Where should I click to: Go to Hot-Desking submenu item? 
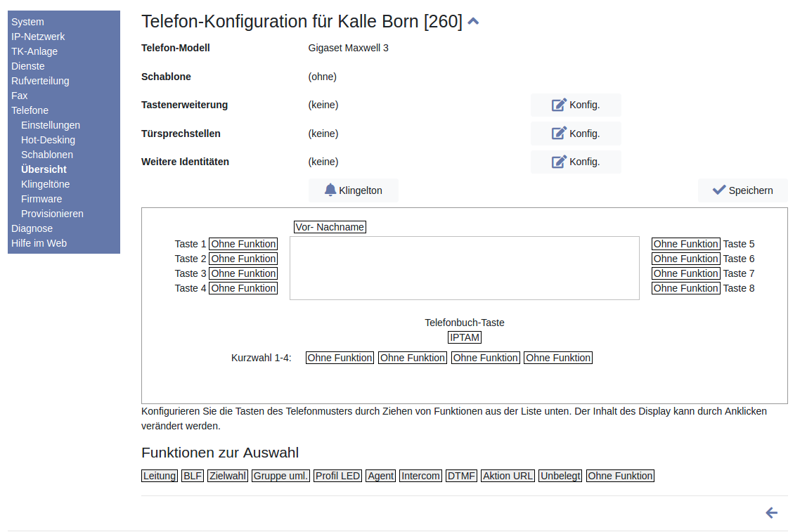pyautogui.click(x=48, y=140)
